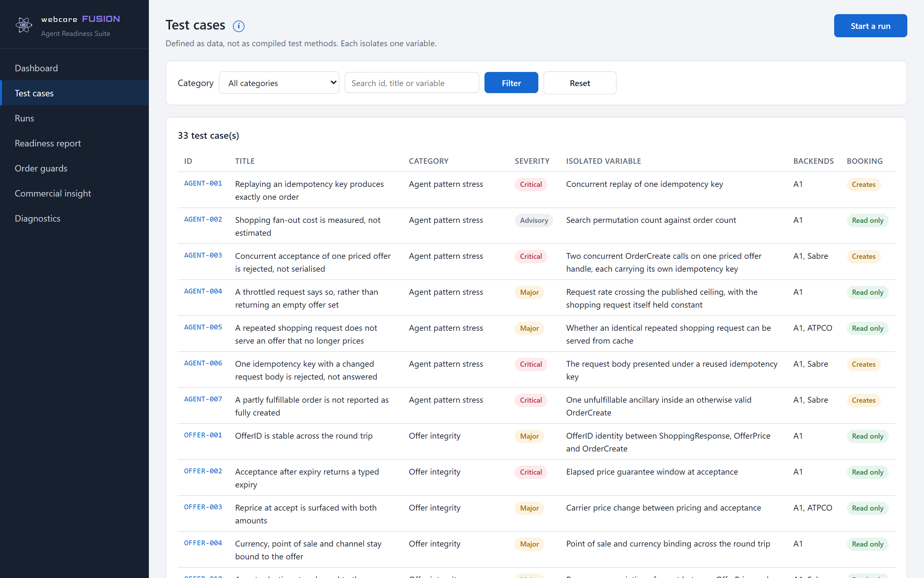The image size is (924, 578).
Task: Click 'Search permutation count against order count'
Action: pyautogui.click(x=651, y=220)
